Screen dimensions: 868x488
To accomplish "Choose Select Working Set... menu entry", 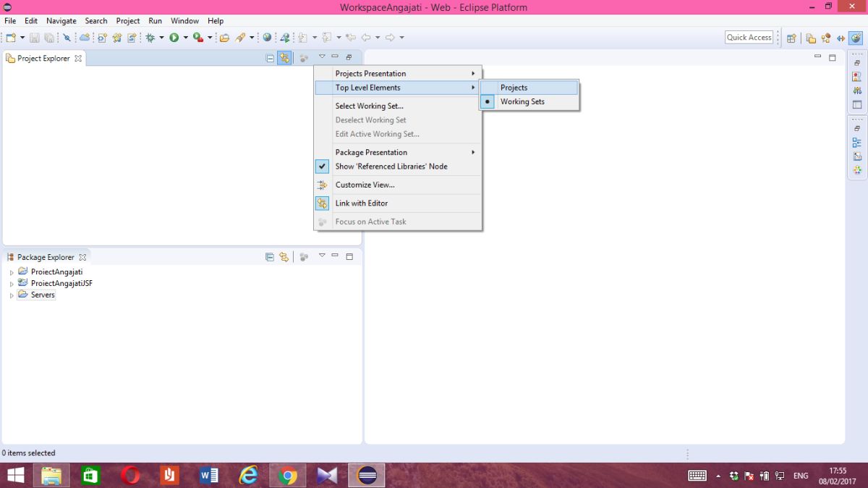I will pos(398,106).
